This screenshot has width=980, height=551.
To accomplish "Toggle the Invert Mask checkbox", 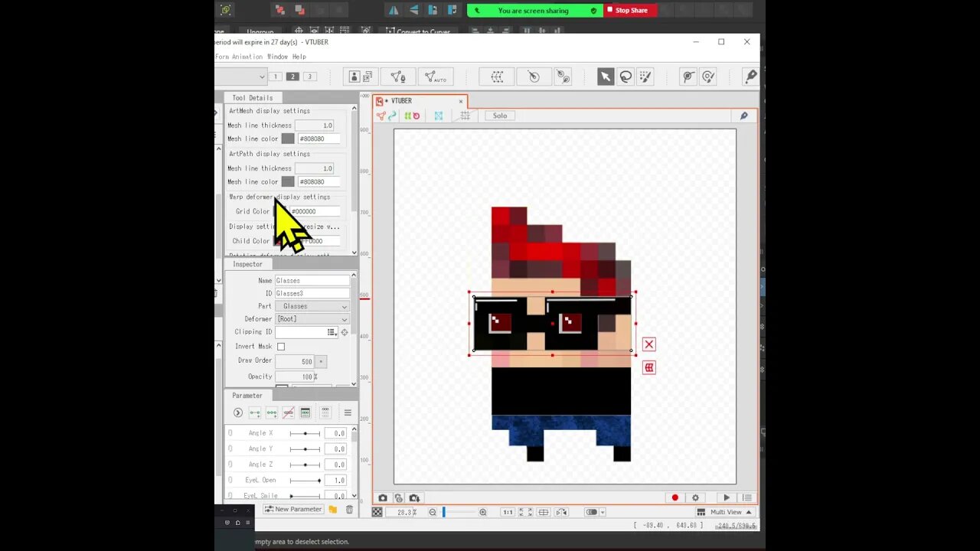I will 281,347.
